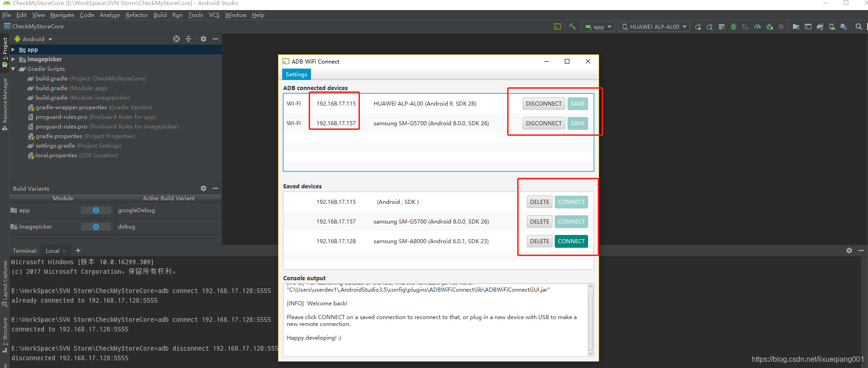The height and width of the screenshot is (368, 868).
Task: Click the Apply Code Changes icon
Action: [x=722, y=27]
